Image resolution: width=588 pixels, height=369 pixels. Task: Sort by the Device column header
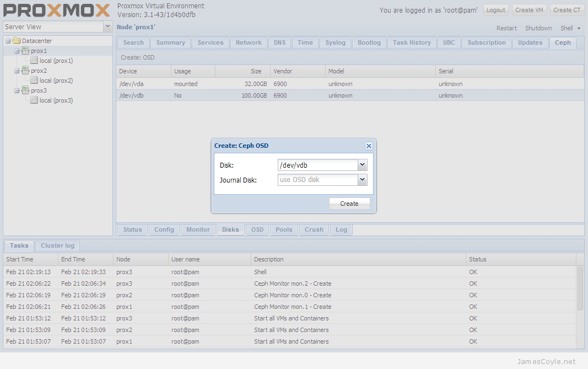coord(144,71)
